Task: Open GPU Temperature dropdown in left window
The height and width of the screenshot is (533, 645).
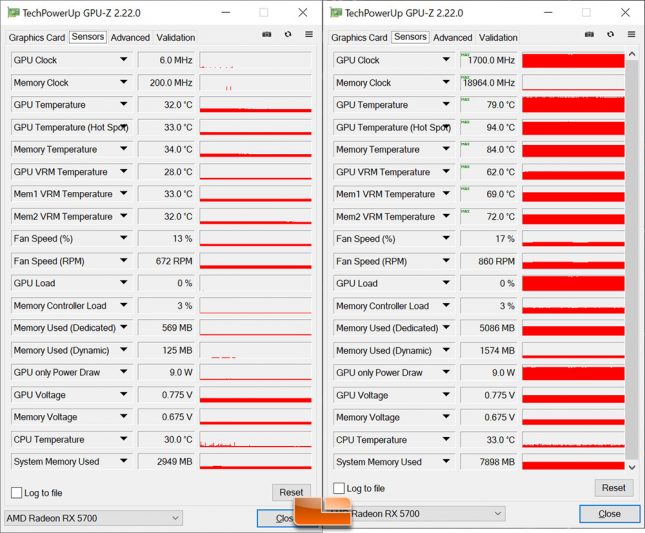Action: [x=123, y=104]
